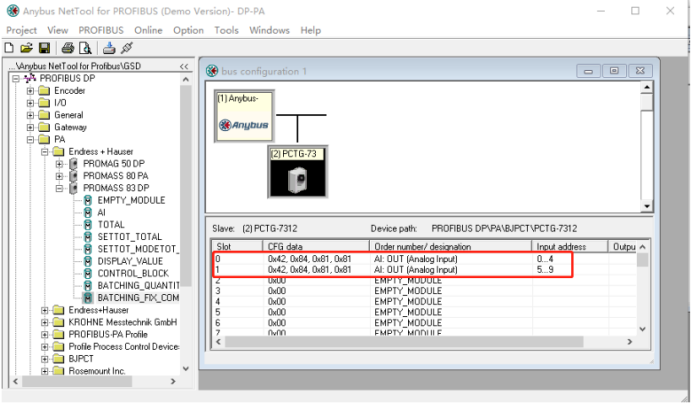Click the Save floppy disk icon
Viewport: 692px width, 404px height.
pyautogui.click(x=45, y=48)
